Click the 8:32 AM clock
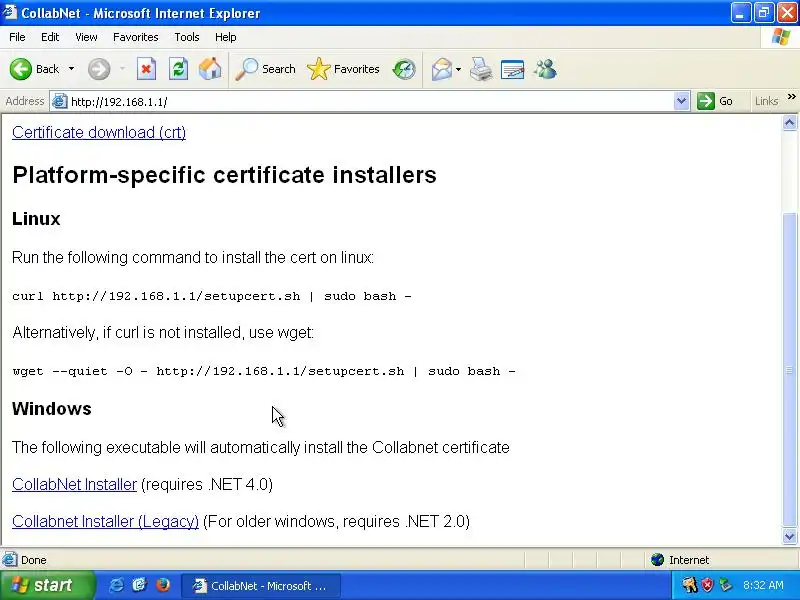 [x=763, y=585]
